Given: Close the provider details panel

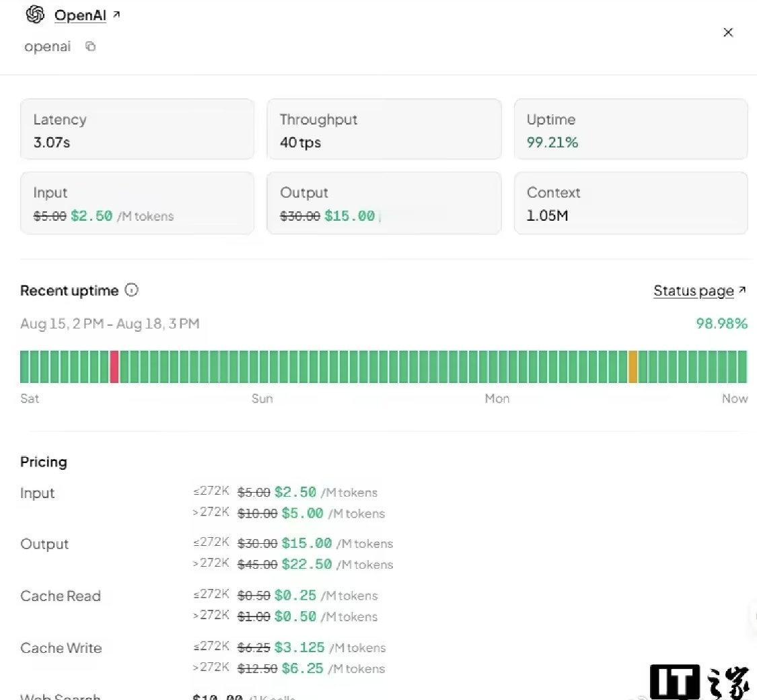Looking at the screenshot, I should pos(728,32).
